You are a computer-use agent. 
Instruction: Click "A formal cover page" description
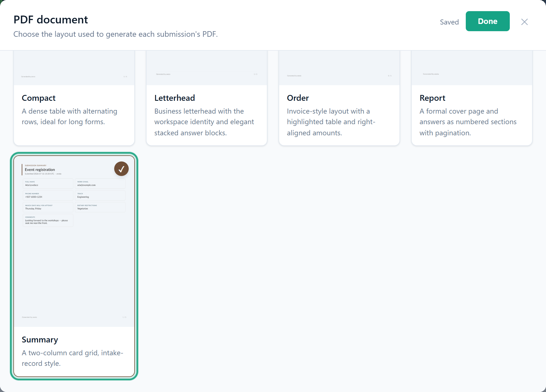click(x=468, y=122)
